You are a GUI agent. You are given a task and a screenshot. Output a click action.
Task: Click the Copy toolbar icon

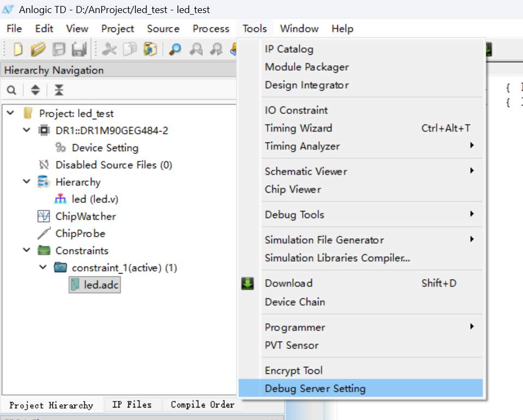[x=130, y=49]
